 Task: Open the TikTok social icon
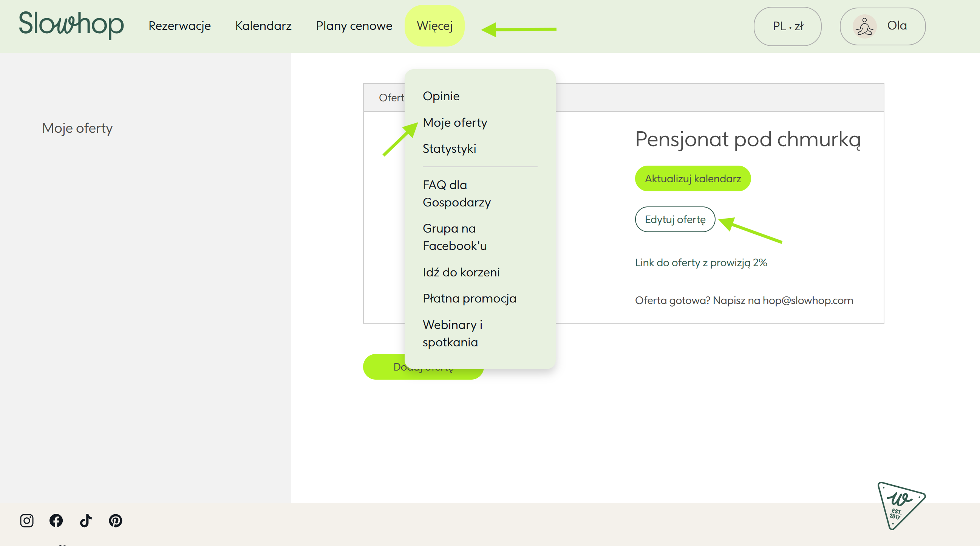coord(86,520)
